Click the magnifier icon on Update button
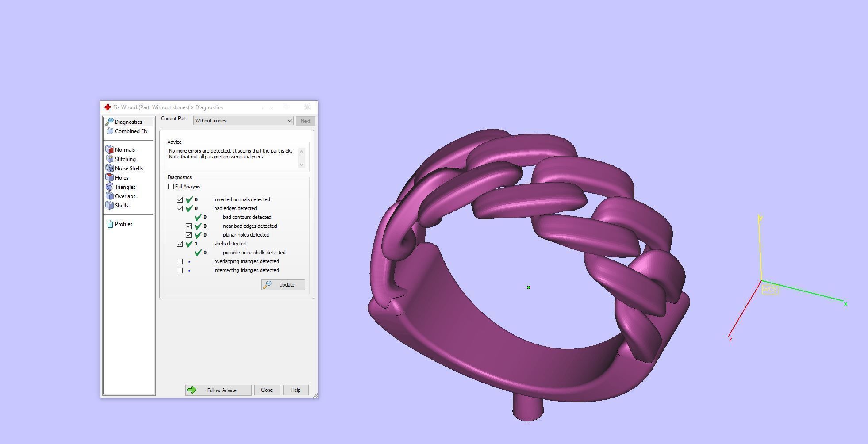The image size is (868, 444). tap(267, 285)
